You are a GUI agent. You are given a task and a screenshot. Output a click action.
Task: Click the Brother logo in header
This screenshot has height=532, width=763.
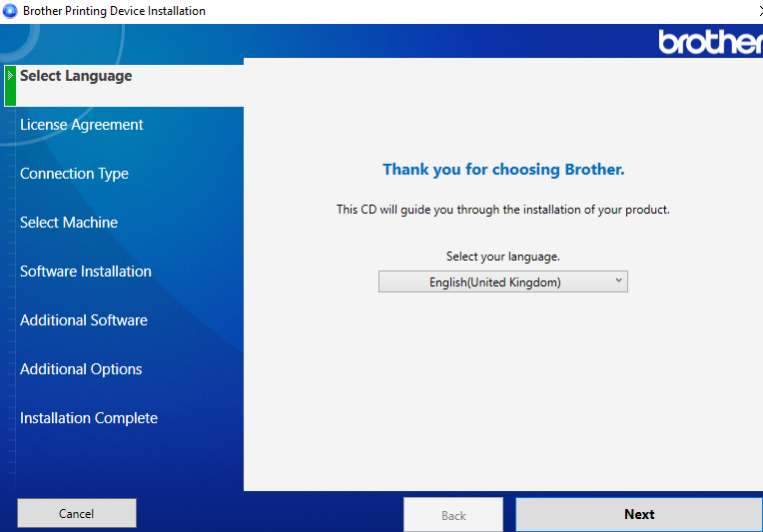point(710,41)
